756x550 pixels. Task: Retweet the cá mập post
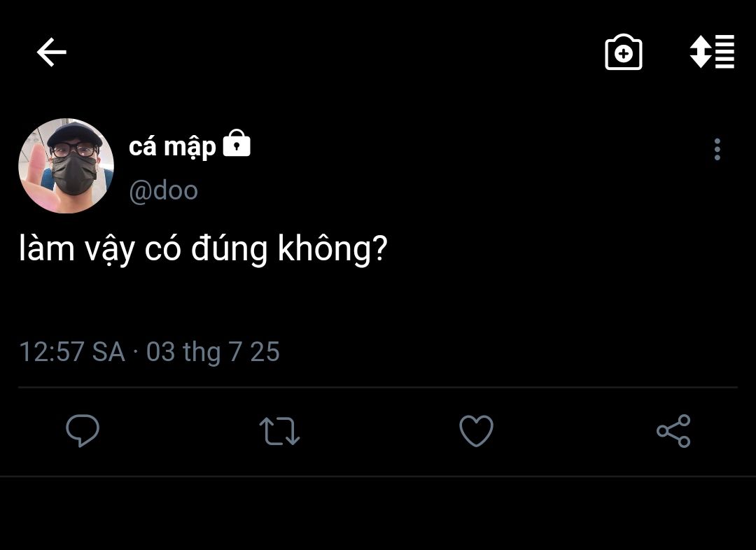[x=279, y=430]
